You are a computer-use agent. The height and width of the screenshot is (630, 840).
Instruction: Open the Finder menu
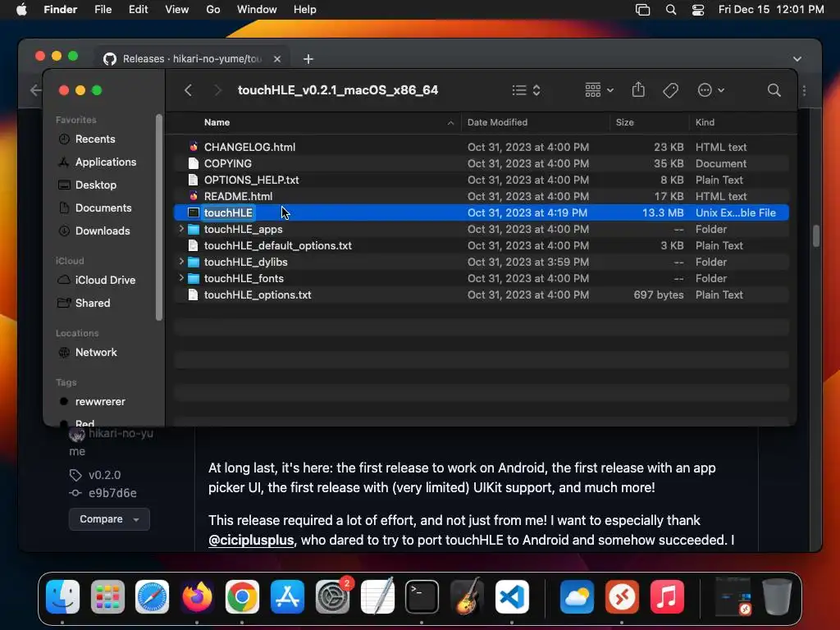[x=60, y=10]
